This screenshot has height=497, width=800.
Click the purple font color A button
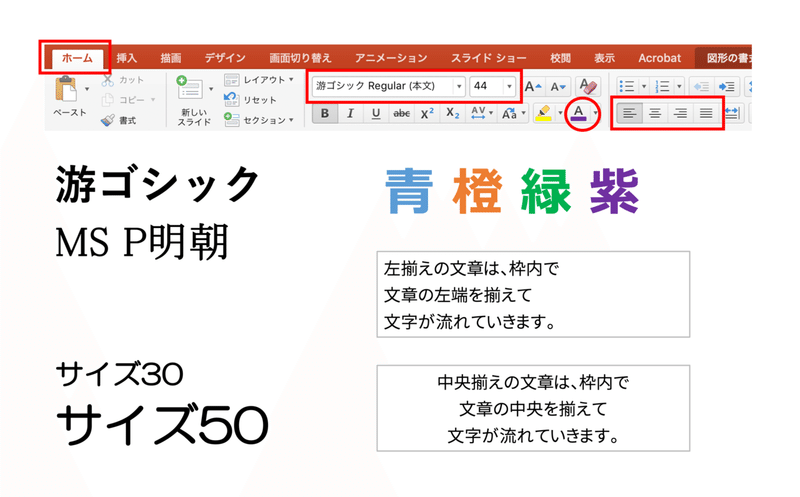pyautogui.click(x=579, y=113)
